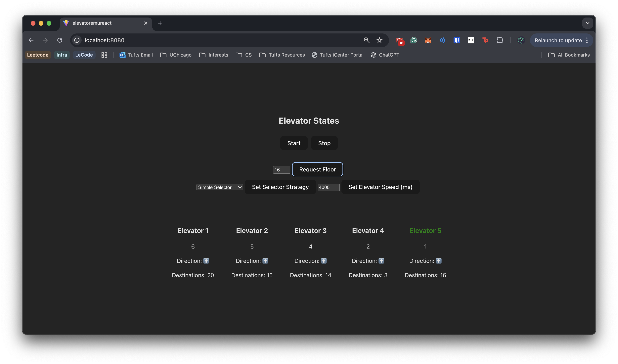Viewport: 618px width, 364px height.
Task: Click the zoom magnifier icon in address bar
Action: pyautogui.click(x=366, y=40)
